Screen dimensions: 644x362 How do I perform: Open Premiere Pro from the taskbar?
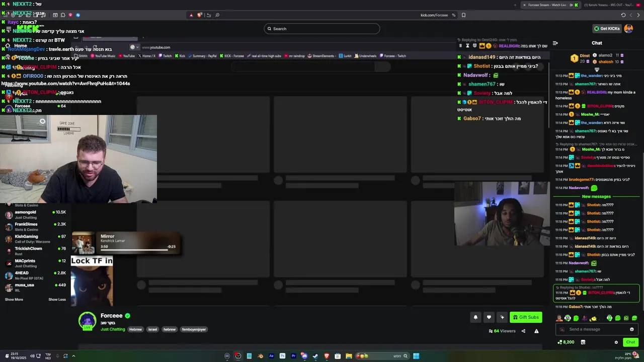(x=293, y=356)
